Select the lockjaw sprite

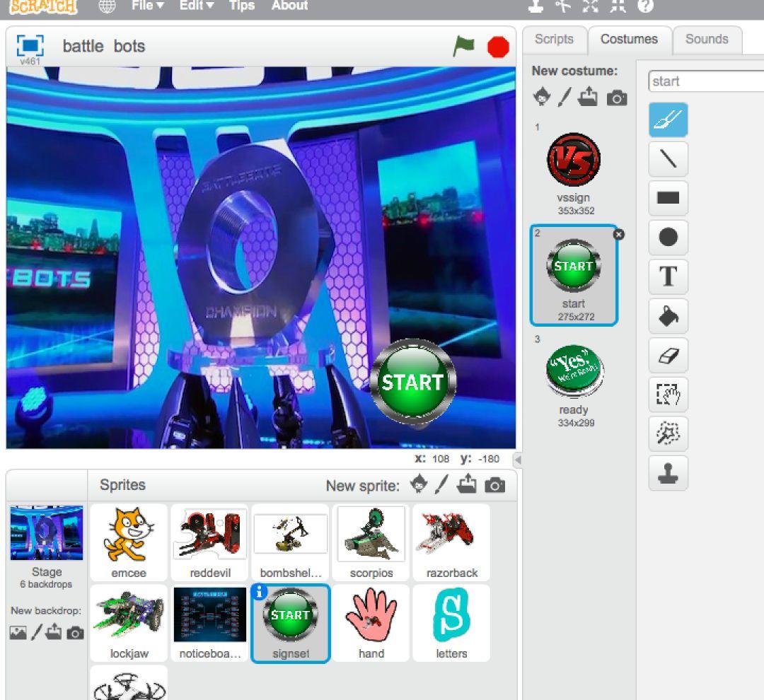(x=129, y=623)
